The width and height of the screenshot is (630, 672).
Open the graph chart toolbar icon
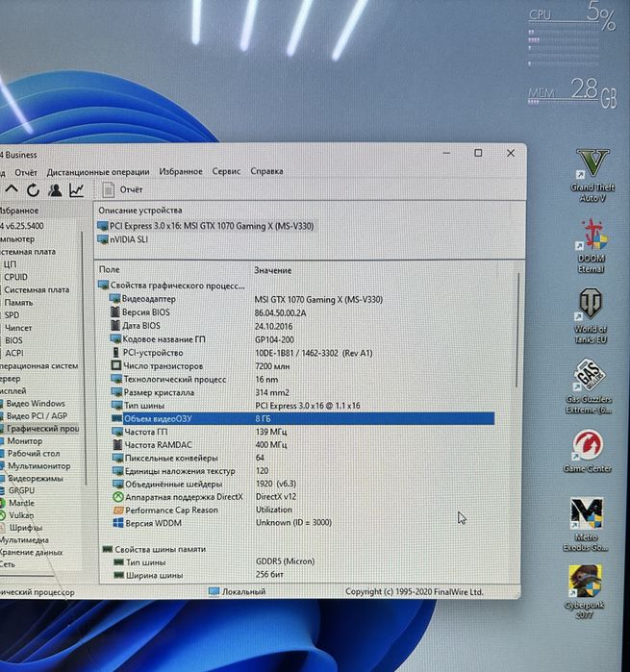76,189
